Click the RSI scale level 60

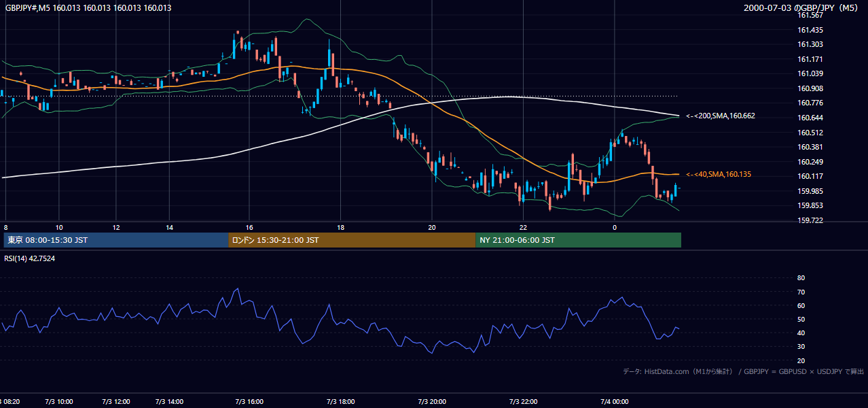[801, 305]
